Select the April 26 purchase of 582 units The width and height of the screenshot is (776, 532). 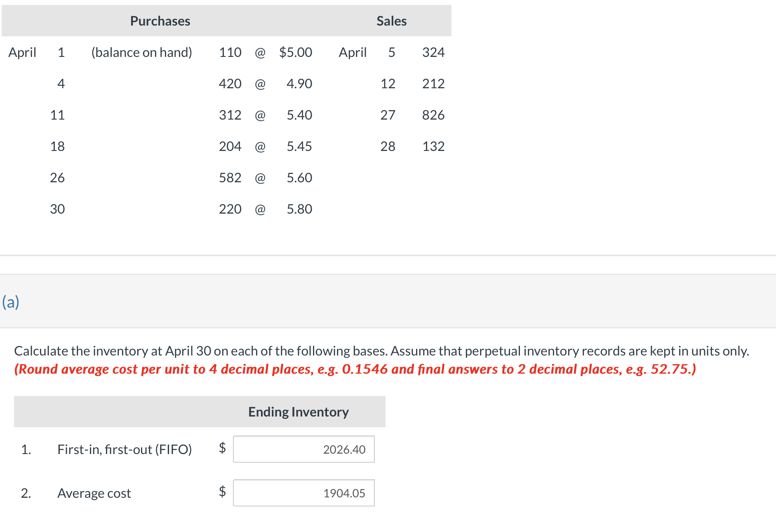point(230,177)
